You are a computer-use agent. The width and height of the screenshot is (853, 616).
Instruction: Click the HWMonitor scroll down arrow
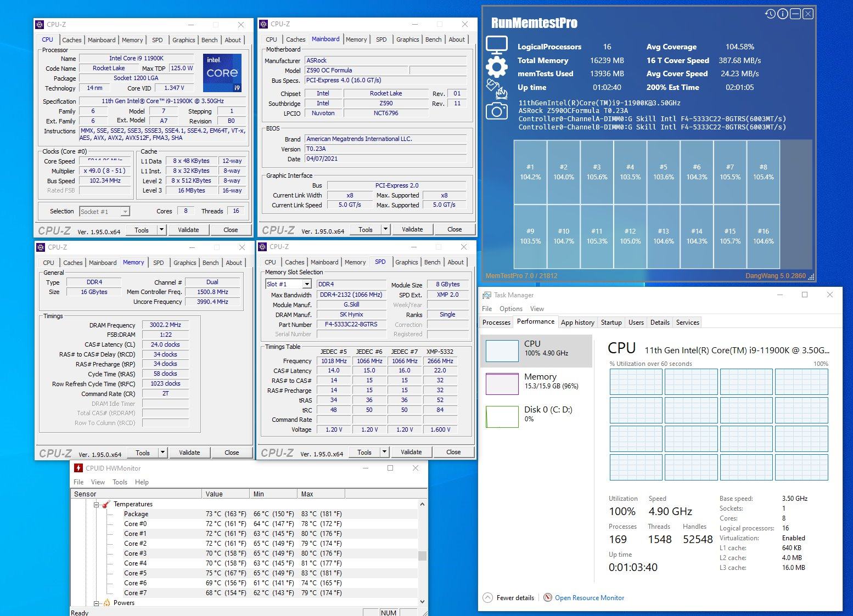coord(422,602)
